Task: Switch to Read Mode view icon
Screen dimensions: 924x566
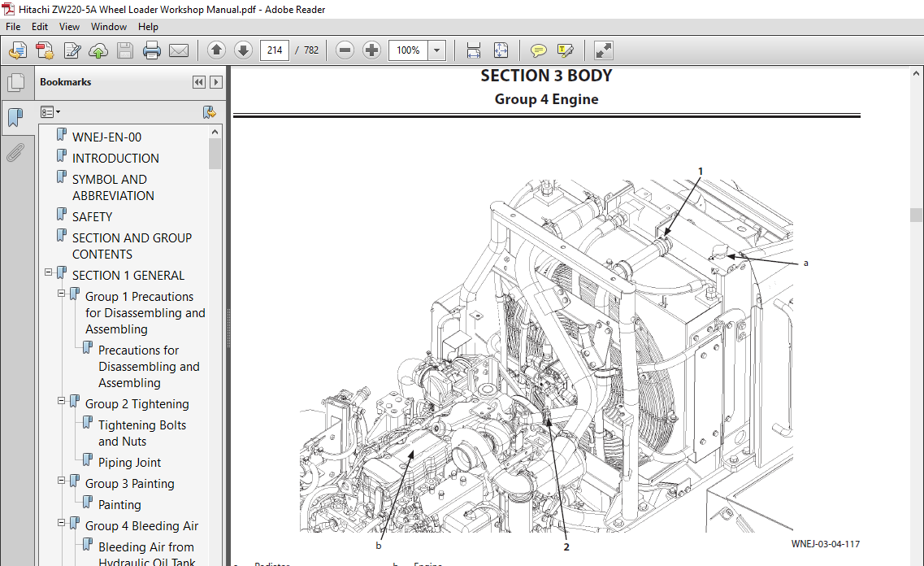Action: pos(604,50)
